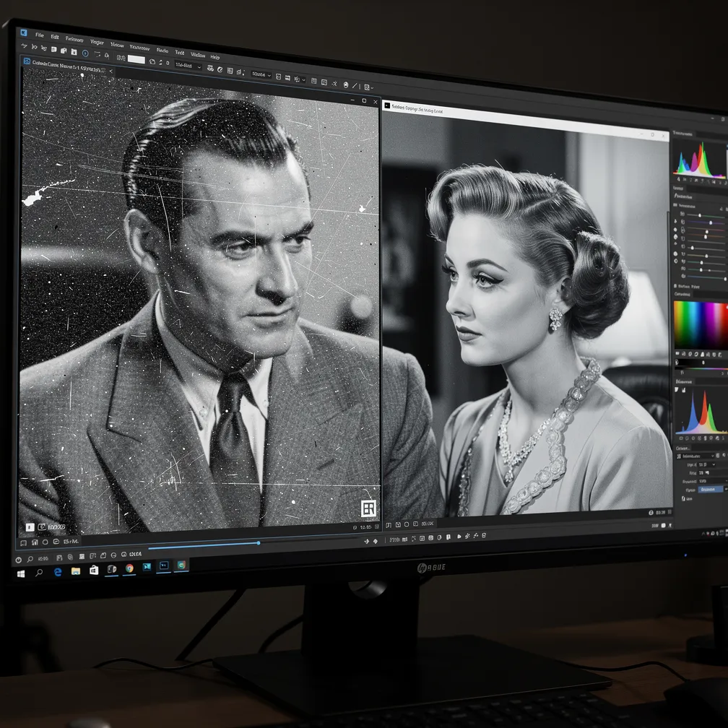
Task: Adjust the first slider in the adjustments panel
Action: [x=700, y=215]
